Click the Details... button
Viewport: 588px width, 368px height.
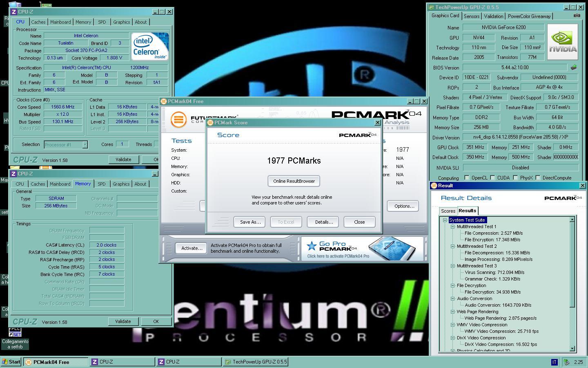pos(323,222)
